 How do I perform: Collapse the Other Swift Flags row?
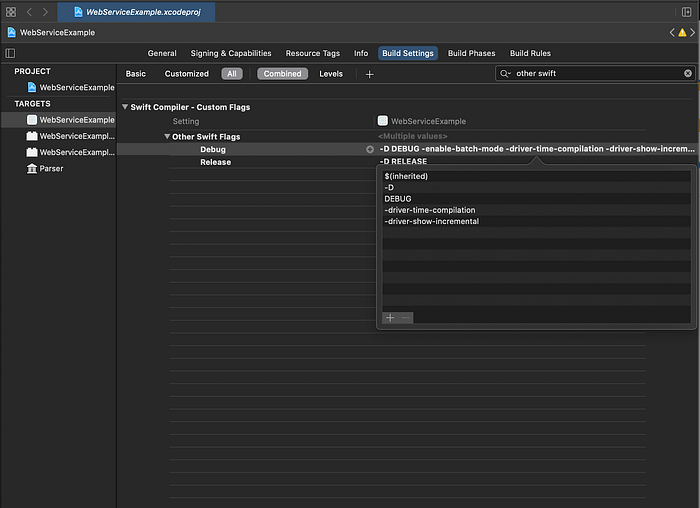pos(167,137)
